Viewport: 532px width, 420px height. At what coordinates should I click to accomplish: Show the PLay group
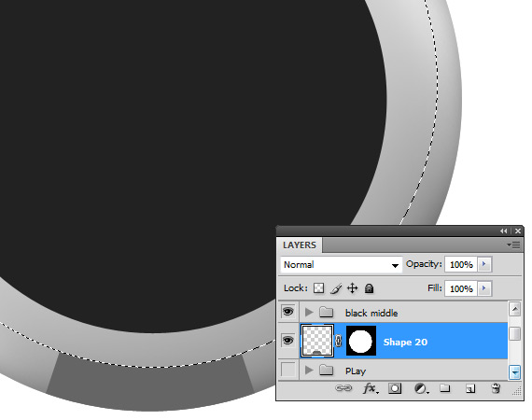288,369
